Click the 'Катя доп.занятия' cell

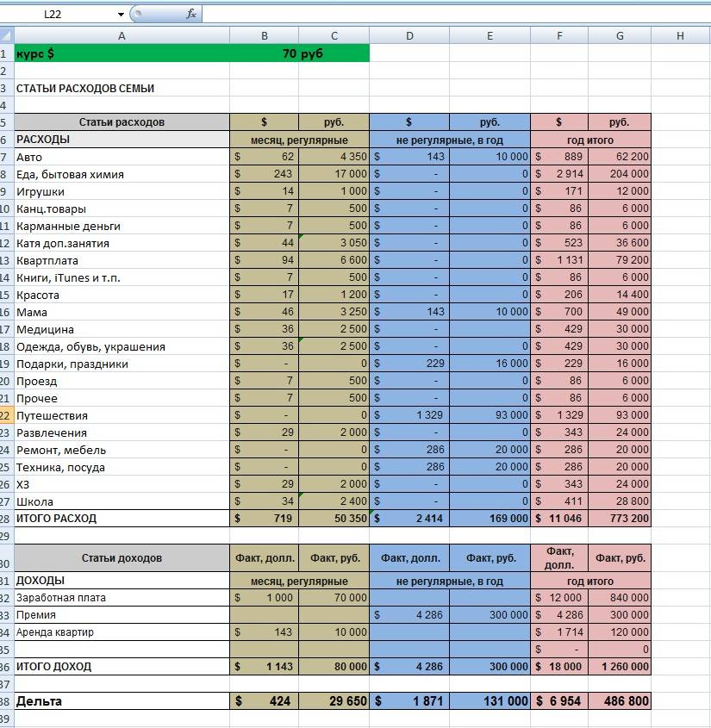pos(122,243)
